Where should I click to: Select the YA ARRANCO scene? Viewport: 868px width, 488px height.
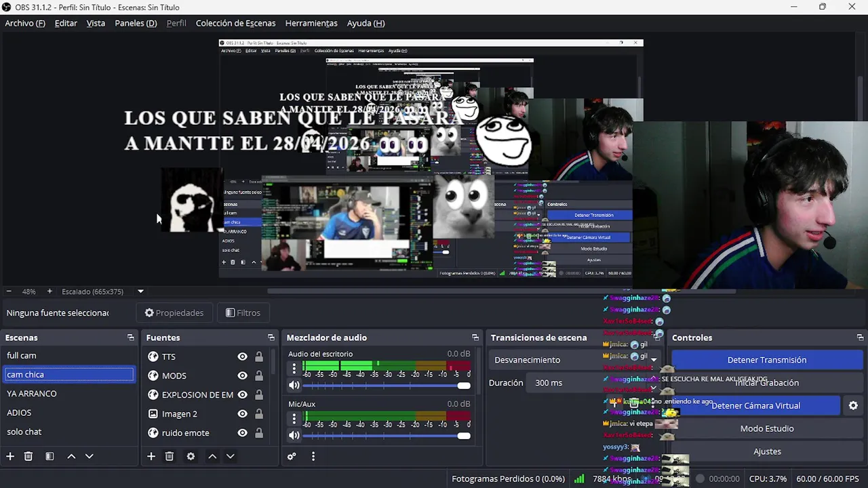[x=68, y=393]
